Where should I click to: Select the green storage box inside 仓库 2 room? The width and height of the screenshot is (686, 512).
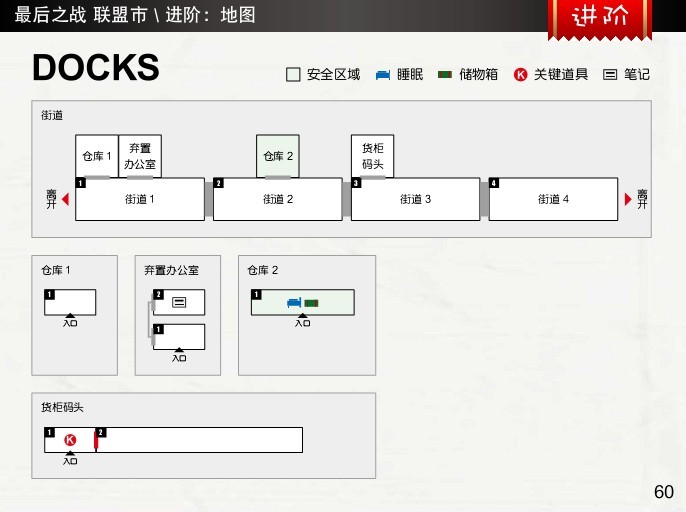click(x=310, y=302)
